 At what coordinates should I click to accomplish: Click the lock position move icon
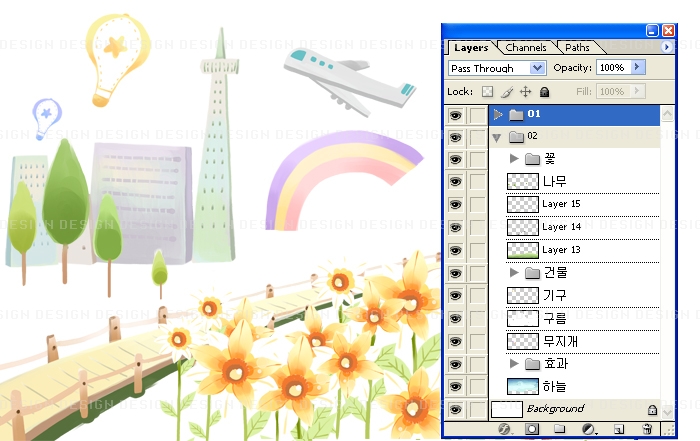tap(525, 91)
